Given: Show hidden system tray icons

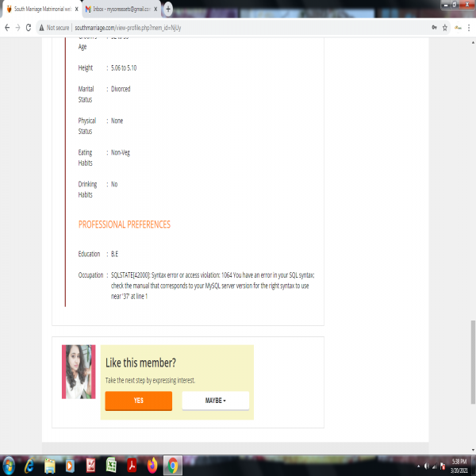Looking at the screenshot, I should (418, 465).
